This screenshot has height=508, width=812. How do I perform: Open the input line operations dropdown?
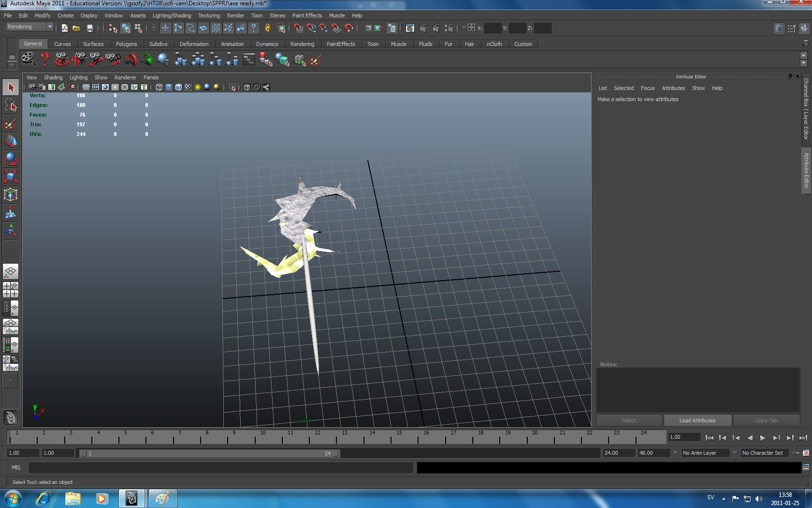click(x=464, y=28)
